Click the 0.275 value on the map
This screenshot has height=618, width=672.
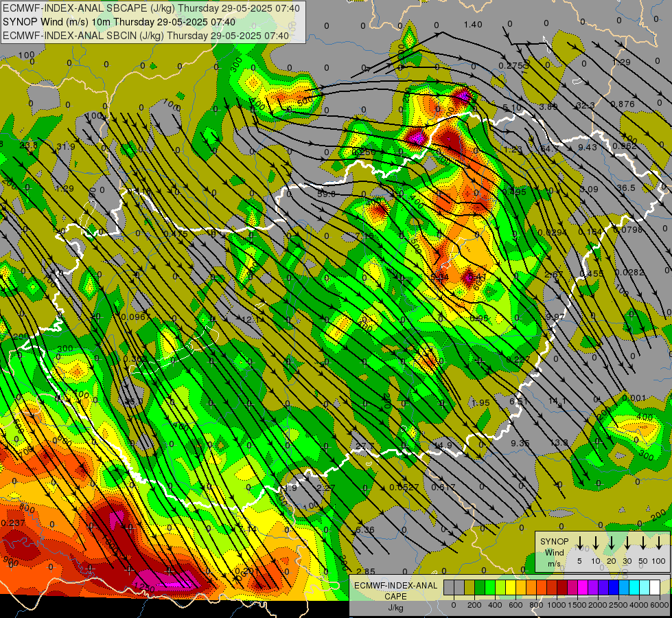pyautogui.click(x=511, y=65)
